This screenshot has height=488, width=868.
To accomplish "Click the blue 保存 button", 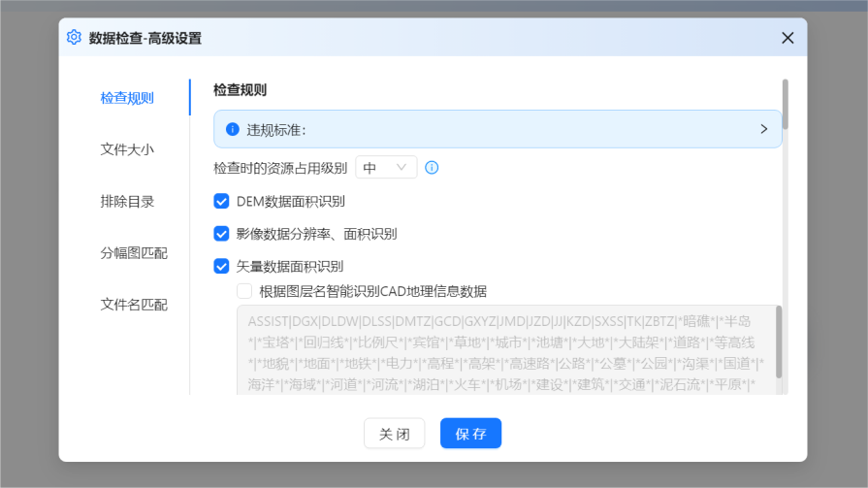I will (470, 434).
